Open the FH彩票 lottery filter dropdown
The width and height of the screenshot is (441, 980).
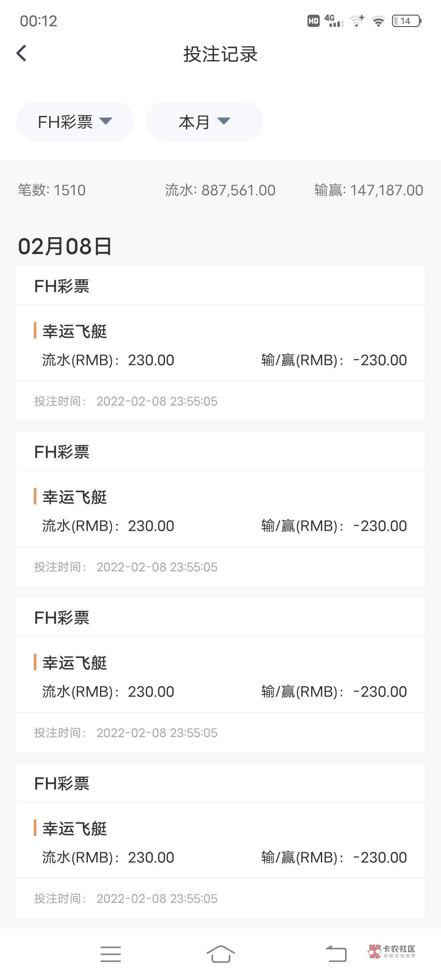75,122
